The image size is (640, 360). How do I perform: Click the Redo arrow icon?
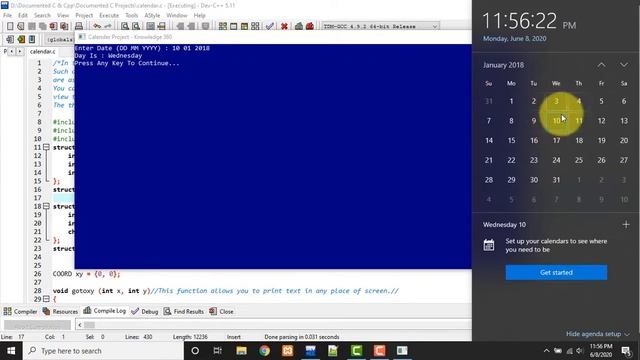coord(107,26)
